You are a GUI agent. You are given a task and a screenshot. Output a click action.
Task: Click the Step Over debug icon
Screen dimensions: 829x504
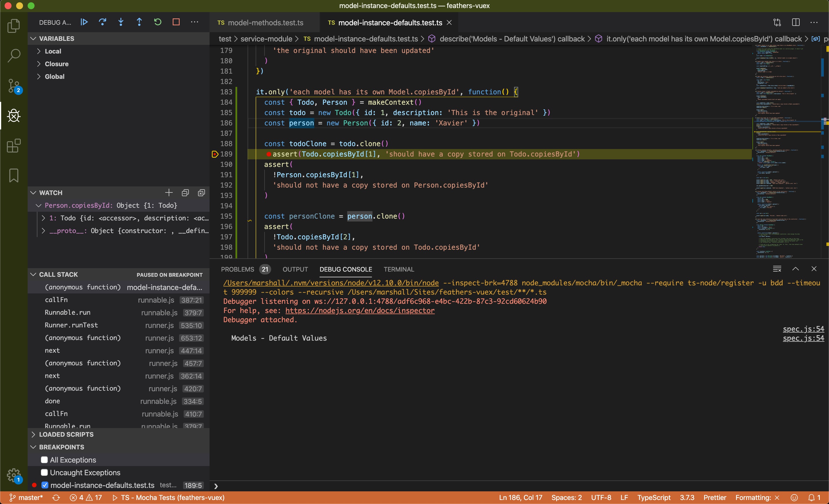102,22
